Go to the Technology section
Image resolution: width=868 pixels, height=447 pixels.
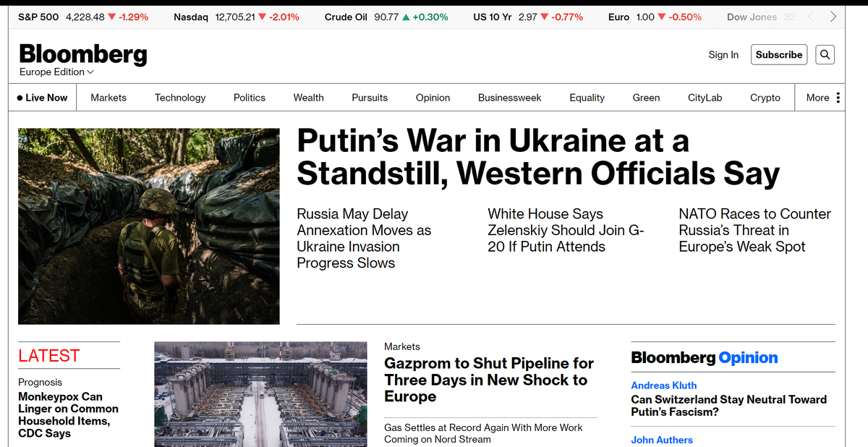tap(180, 98)
